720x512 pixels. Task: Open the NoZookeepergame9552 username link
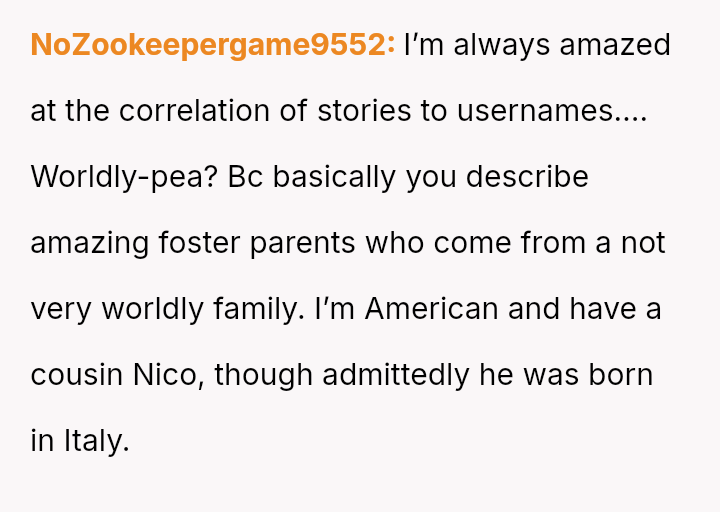click(212, 46)
